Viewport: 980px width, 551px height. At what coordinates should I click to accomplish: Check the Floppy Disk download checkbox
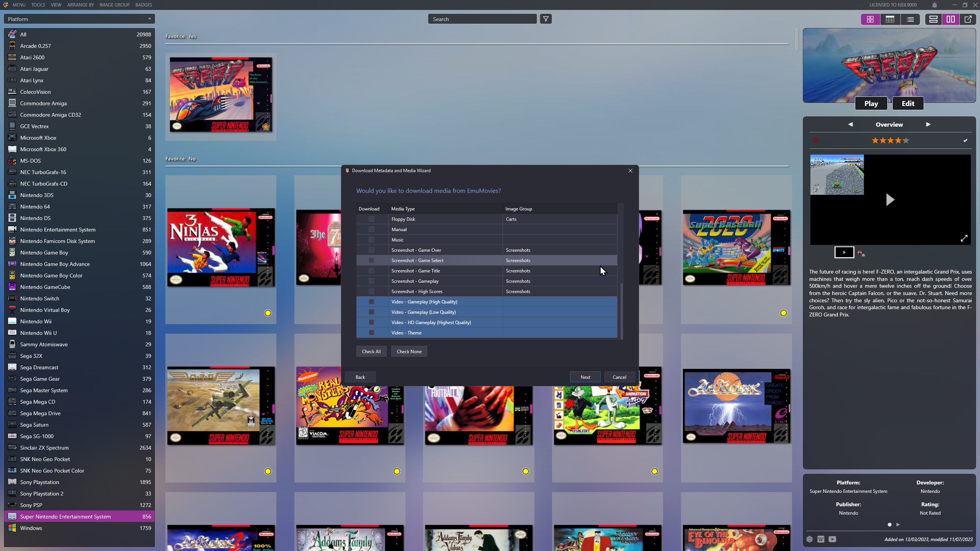pos(371,219)
